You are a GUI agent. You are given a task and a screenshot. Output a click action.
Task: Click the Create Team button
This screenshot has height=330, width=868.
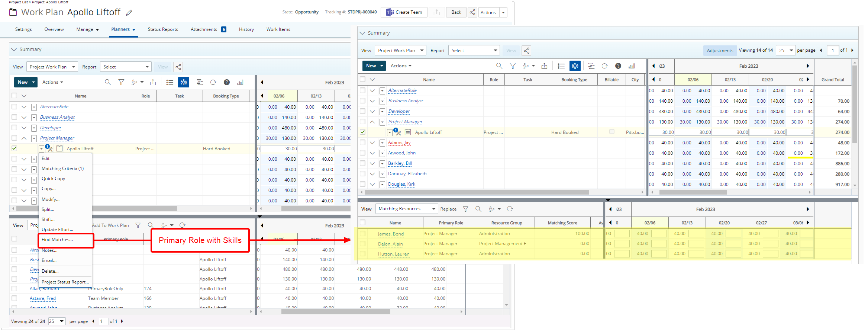[404, 12]
